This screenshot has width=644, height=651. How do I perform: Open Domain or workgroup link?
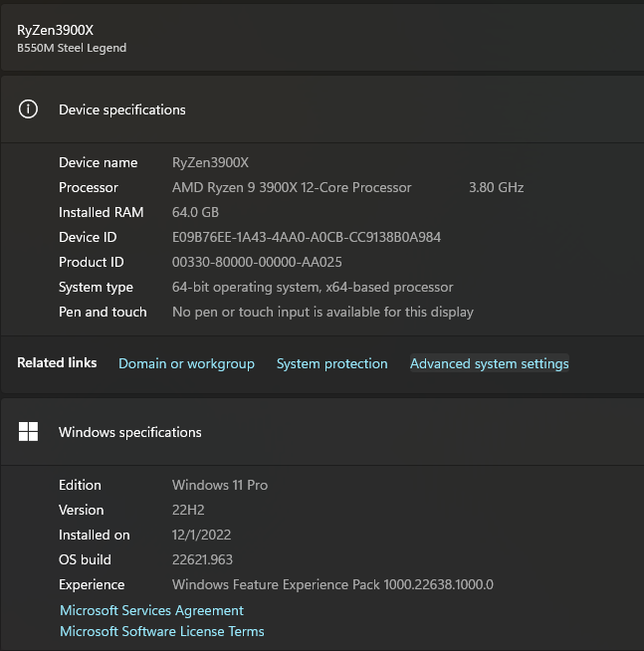coord(186,363)
